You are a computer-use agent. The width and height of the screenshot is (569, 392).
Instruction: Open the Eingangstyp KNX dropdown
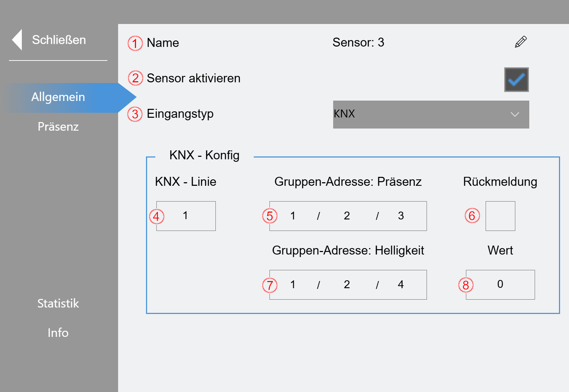431,115
